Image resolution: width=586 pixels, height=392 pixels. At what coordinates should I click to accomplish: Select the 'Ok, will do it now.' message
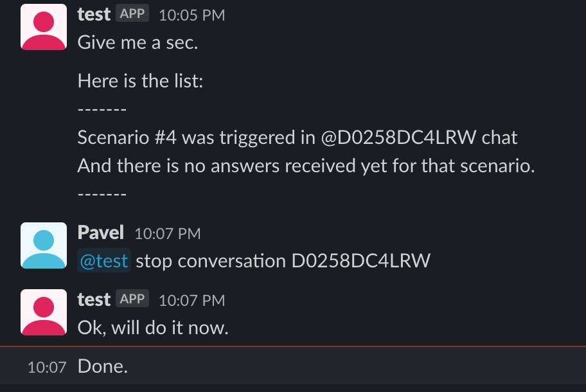[x=153, y=328]
